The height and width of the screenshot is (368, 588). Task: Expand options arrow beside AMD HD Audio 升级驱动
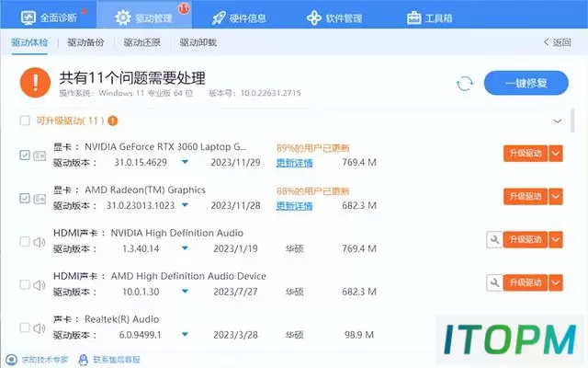(556, 282)
